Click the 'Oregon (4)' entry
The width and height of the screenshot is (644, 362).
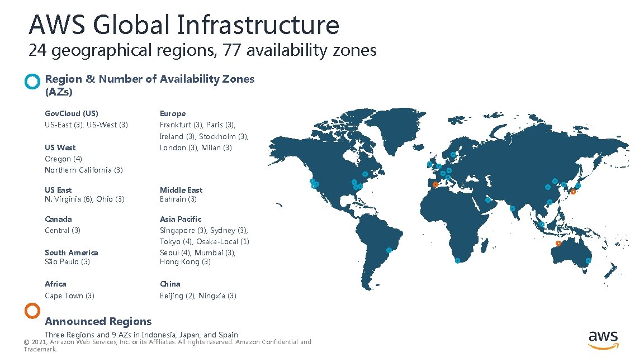point(63,159)
